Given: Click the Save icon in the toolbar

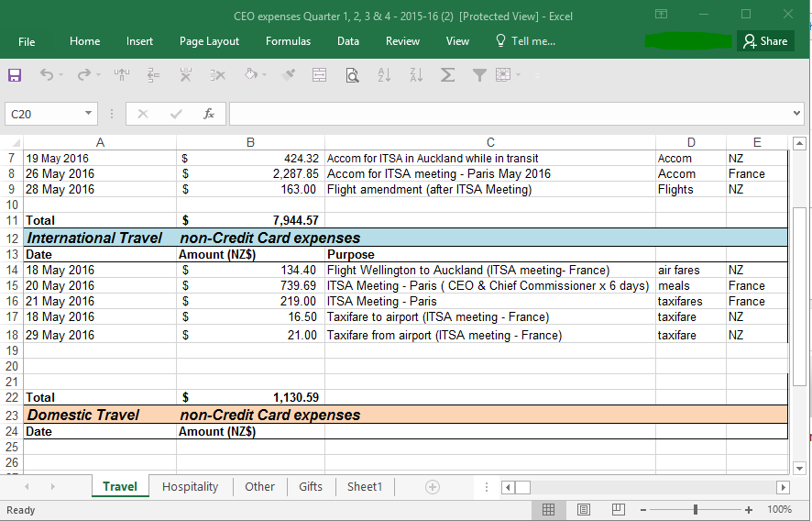Looking at the screenshot, I should coord(15,76).
